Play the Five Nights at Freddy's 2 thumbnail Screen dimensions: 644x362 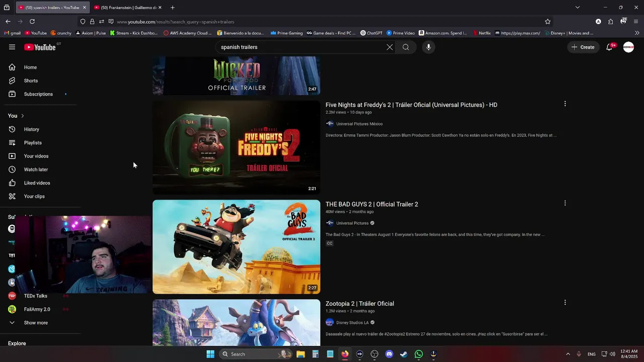pyautogui.click(x=236, y=147)
